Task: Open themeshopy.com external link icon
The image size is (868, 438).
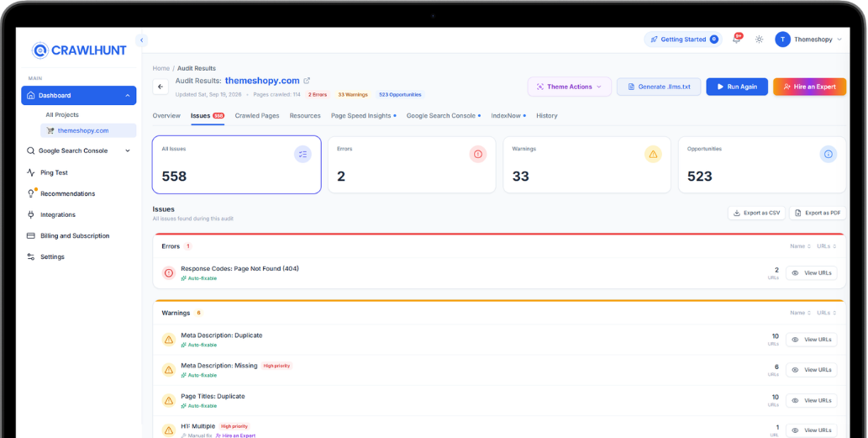Action: (307, 81)
